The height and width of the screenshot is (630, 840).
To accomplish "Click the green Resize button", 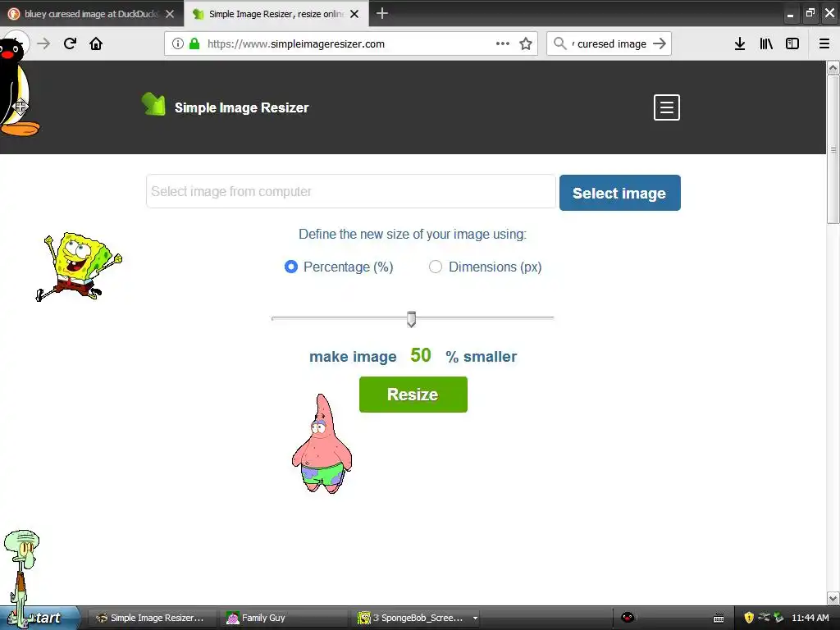I will (413, 395).
